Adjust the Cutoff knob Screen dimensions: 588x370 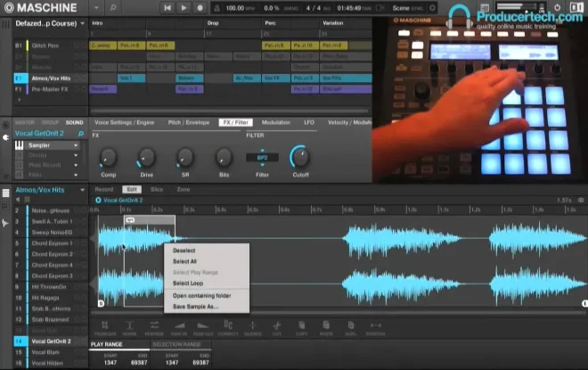300,157
